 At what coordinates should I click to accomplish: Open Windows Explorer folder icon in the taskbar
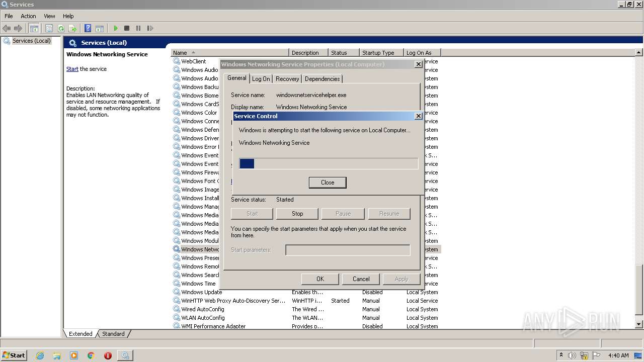(x=57, y=355)
